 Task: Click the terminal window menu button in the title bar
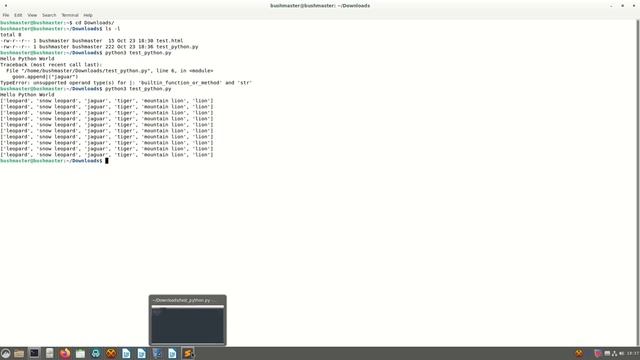click(x=6, y=6)
